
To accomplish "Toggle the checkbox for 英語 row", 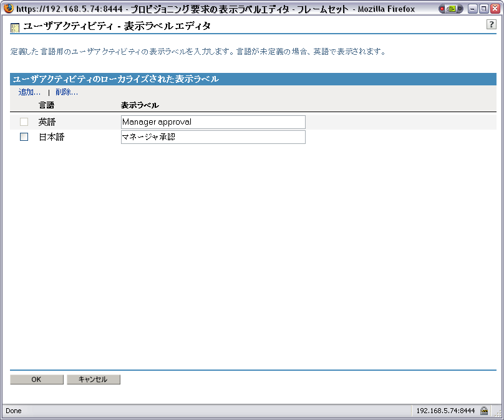I will click(x=24, y=122).
